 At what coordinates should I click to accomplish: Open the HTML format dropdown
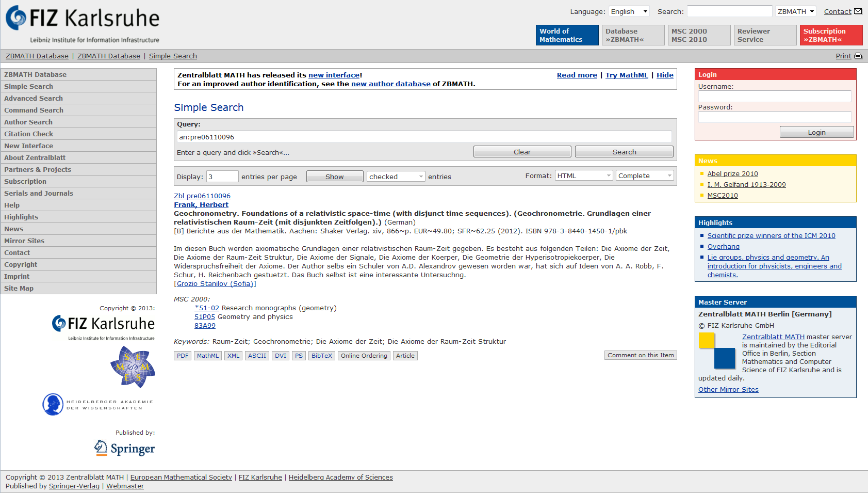point(584,176)
